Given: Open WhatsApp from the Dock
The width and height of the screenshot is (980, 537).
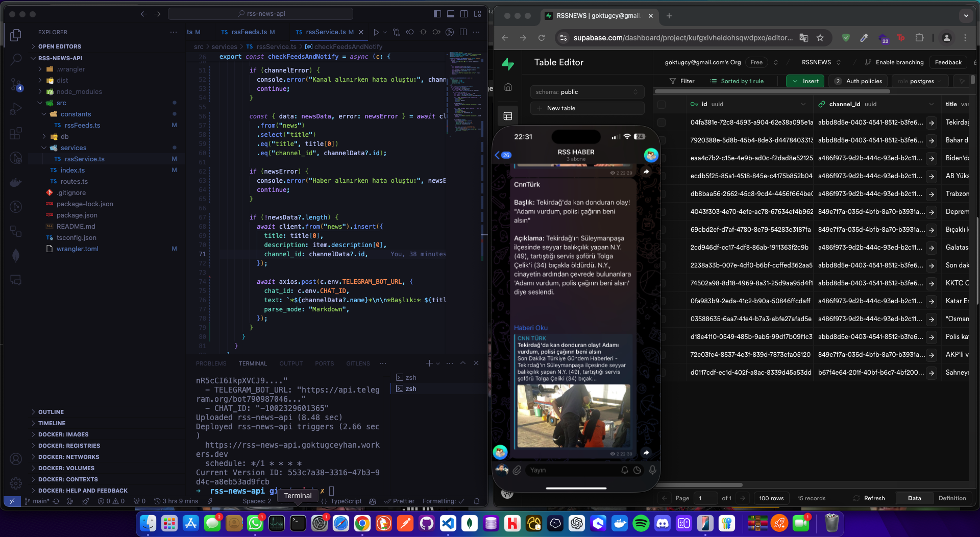Looking at the screenshot, I should pos(255,523).
